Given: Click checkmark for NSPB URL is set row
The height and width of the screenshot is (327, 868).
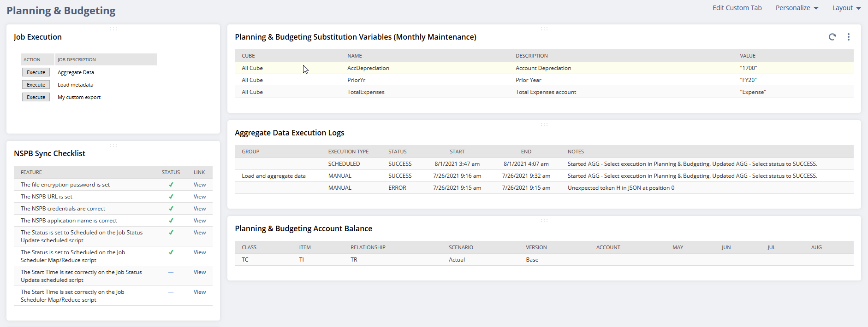Looking at the screenshot, I should pyautogui.click(x=171, y=197).
